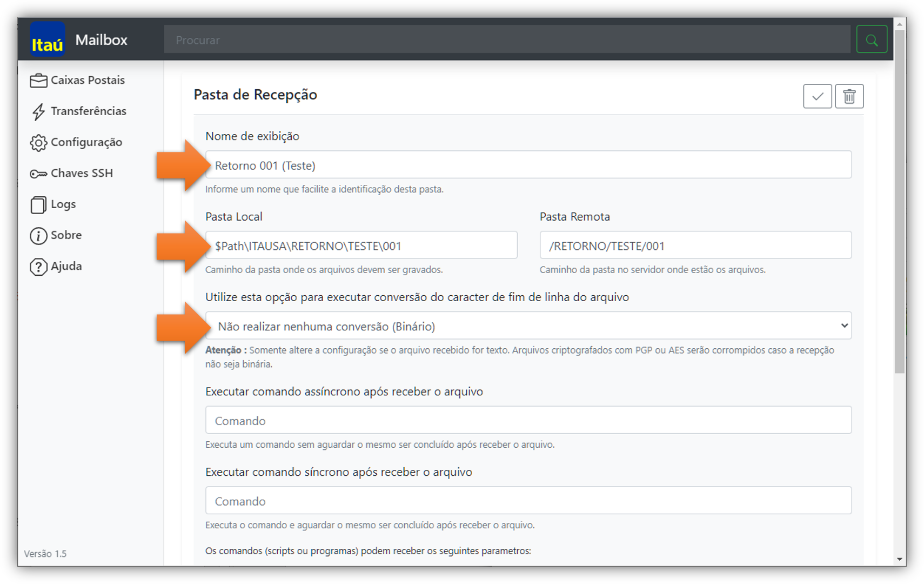Open Logs menu item

(x=53, y=204)
